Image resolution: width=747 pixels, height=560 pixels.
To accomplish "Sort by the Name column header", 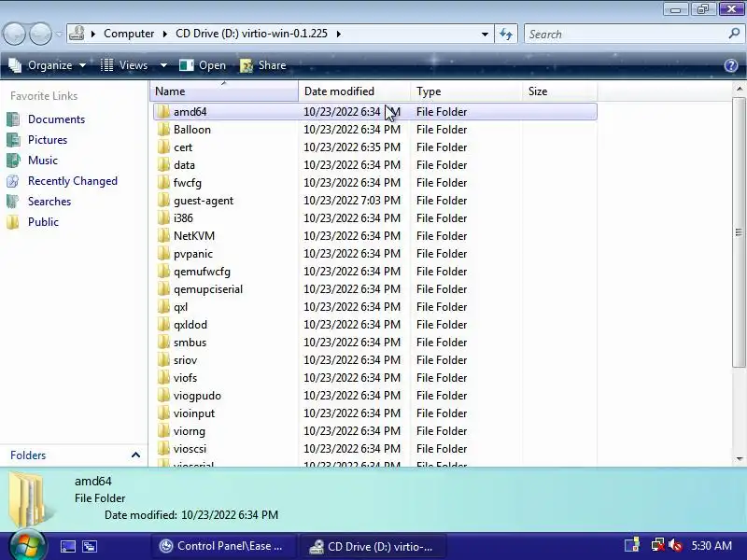I will pos(224,91).
